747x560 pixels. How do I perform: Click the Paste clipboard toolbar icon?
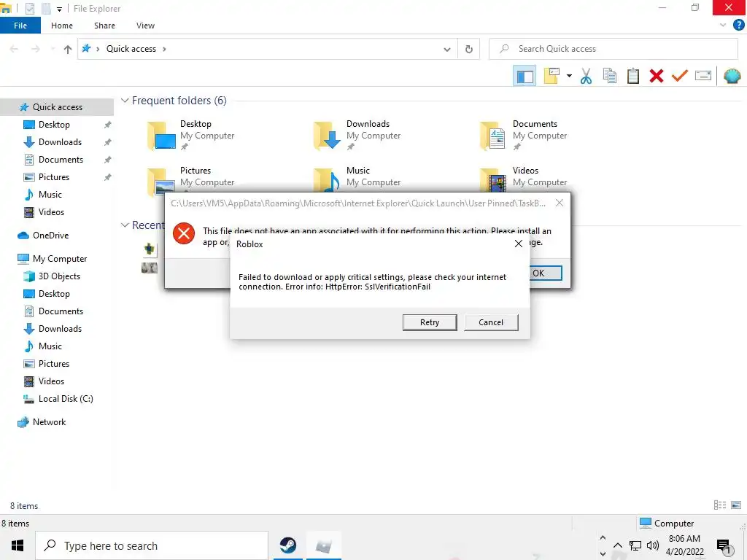point(632,76)
